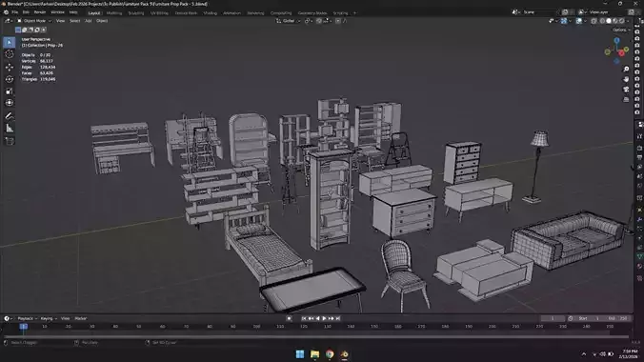Switch perspective/orthographic with the grid icon

(626, 99)
